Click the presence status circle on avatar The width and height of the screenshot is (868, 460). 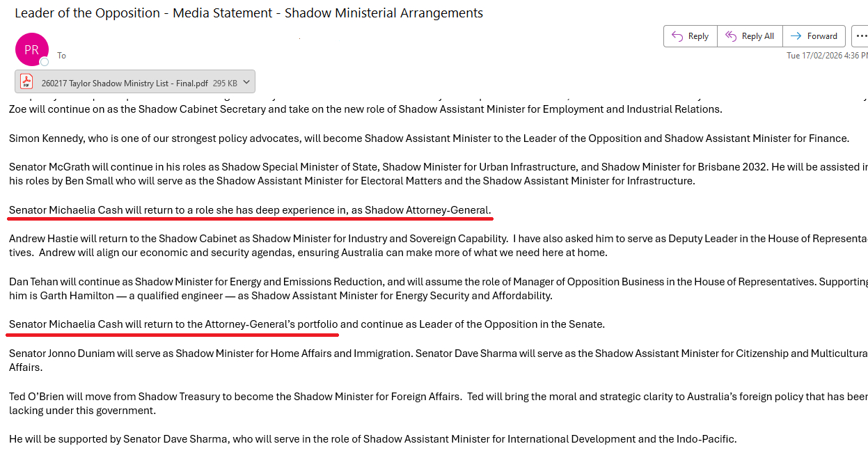45,62
